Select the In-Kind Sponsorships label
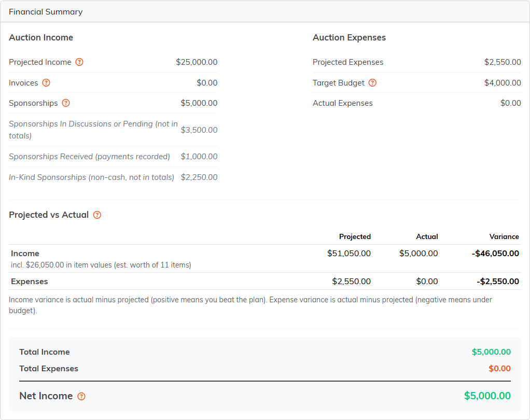The width and height of the screenshot is (530, 420). pos(92,177)
